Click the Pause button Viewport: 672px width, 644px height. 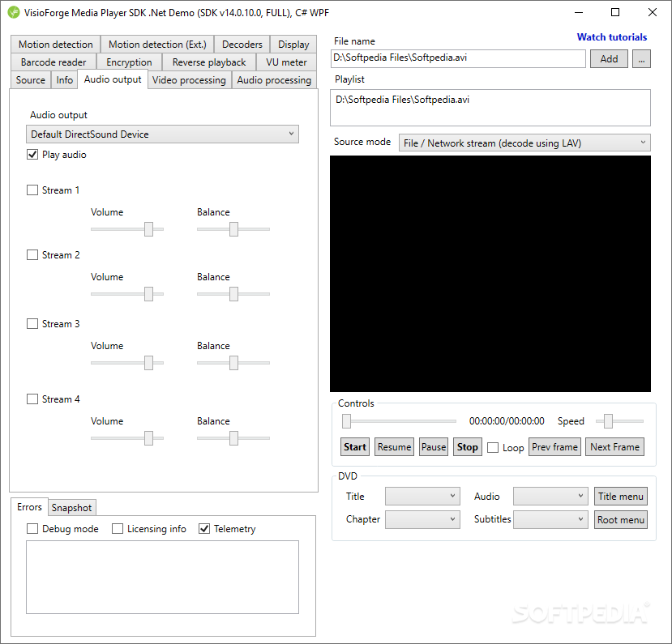click(434, 447)
